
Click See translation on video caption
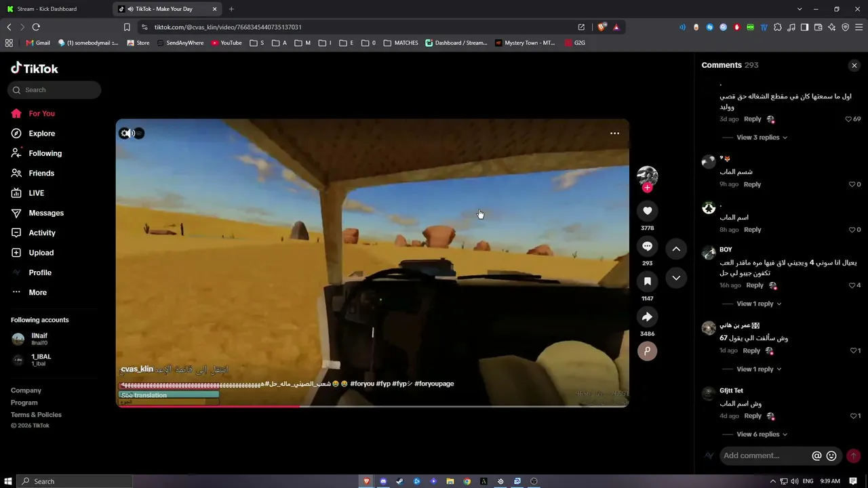coord(144,395)
